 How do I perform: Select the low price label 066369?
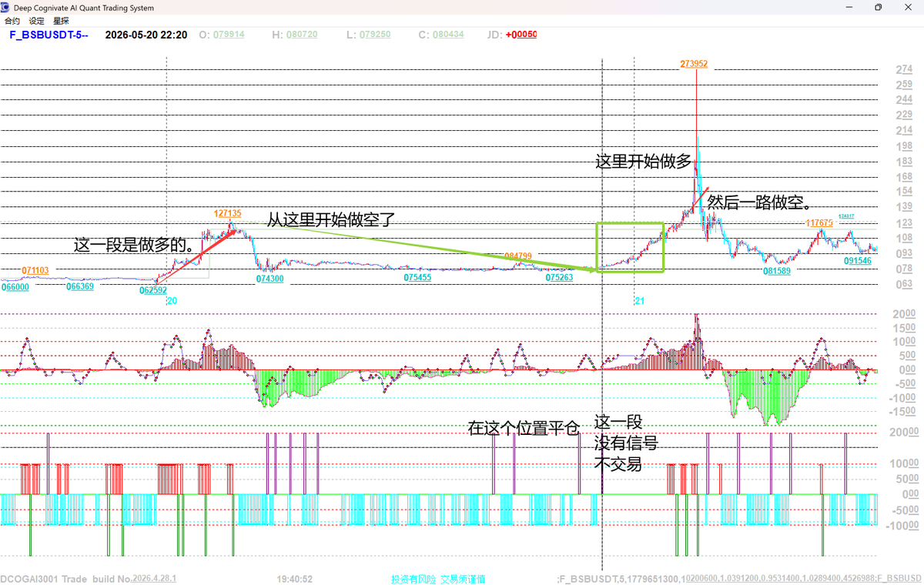click(x=80, y=286)
